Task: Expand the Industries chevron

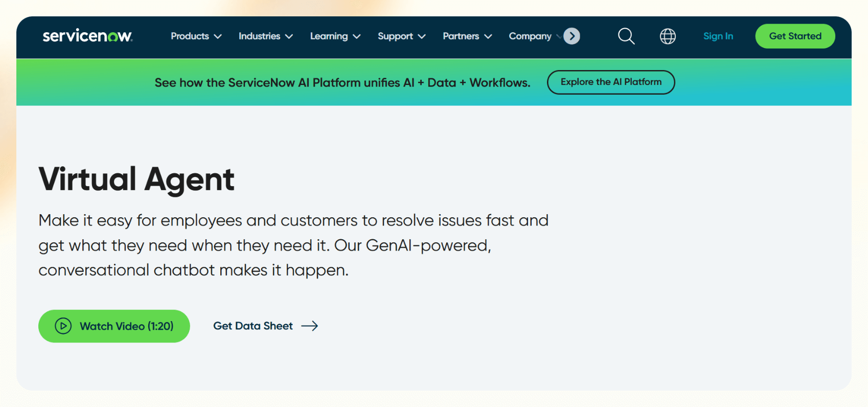Action: pos(289,36)
